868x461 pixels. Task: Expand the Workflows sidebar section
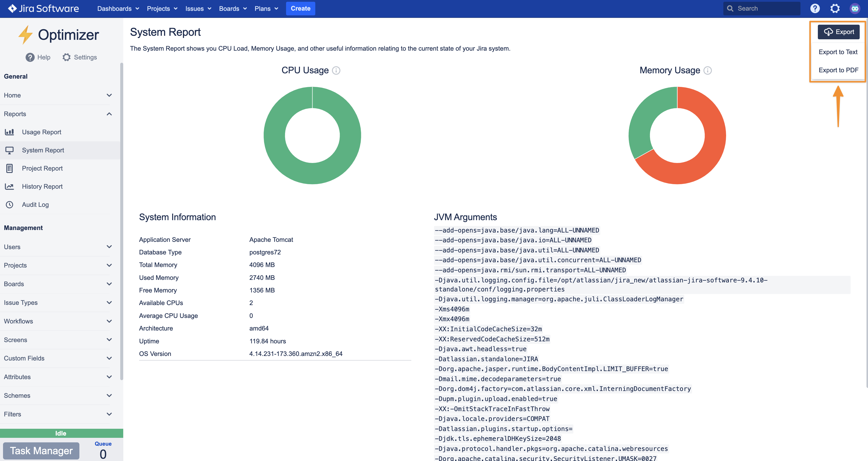(x=109, y=321)
